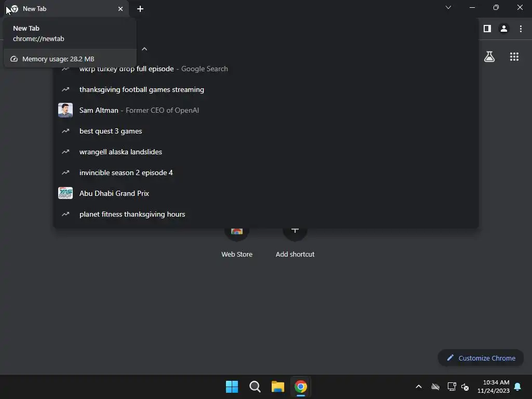The height and width of the screenshot is (399, 532).
Task: Show hidden system tray icons
Action: [x=419, y=387]
